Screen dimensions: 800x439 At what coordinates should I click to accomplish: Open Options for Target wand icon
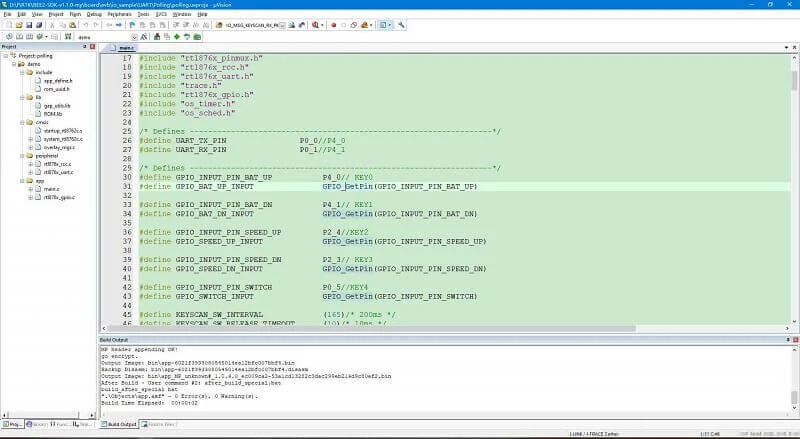[x=143, y=37]
